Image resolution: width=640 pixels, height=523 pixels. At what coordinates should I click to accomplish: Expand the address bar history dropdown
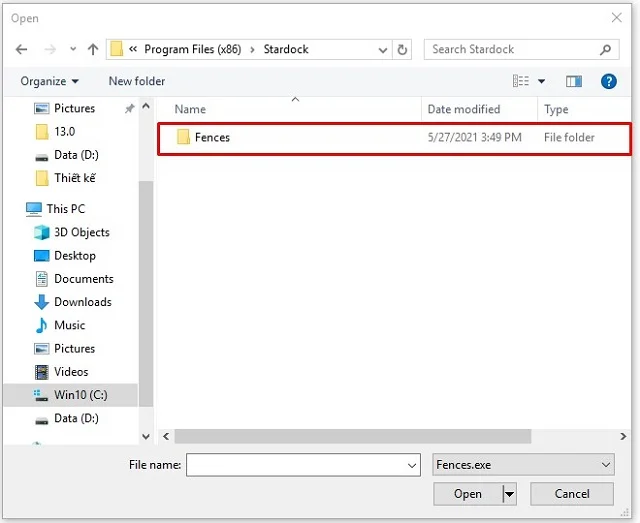click(x=382, y=50)
